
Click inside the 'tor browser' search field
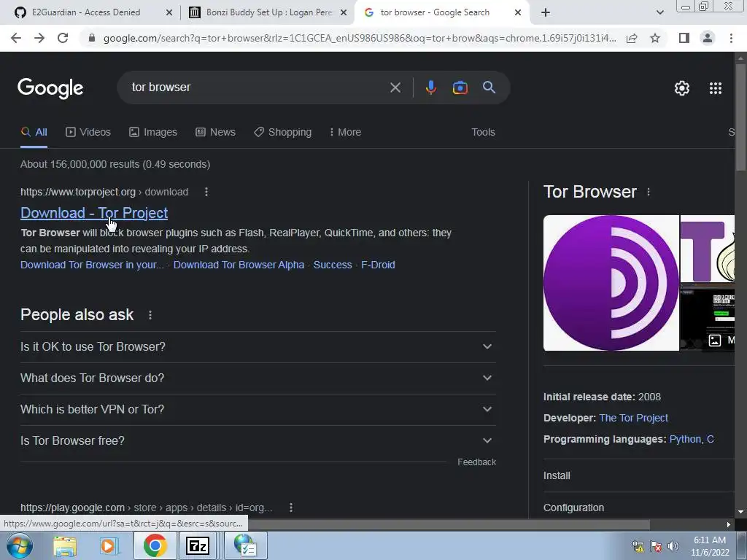[258, 87]
